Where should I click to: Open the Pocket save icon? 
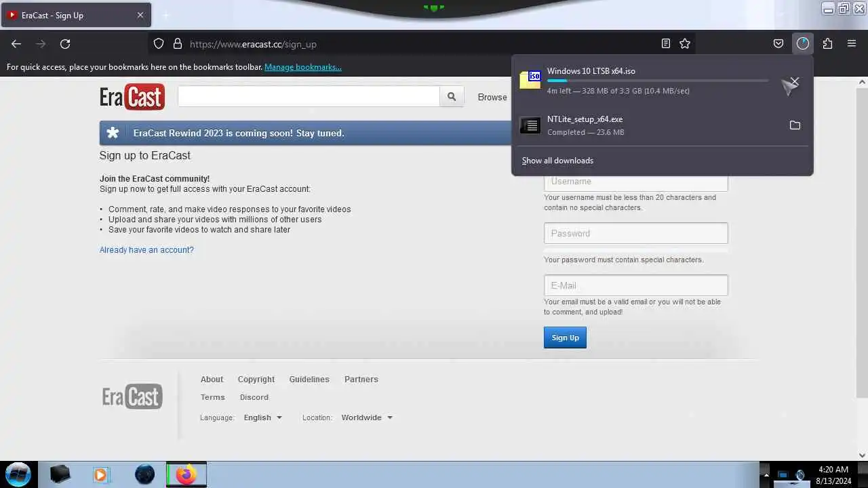point(778,44)
